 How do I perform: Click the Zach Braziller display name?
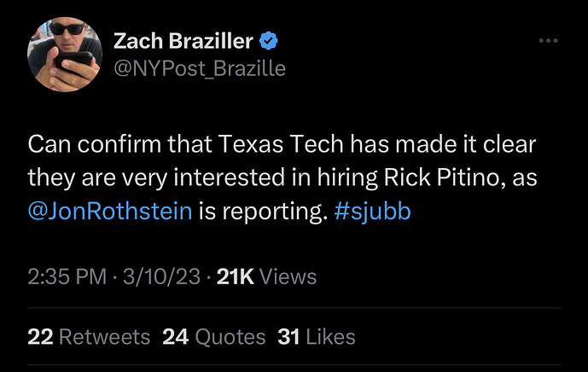(184, 40)
